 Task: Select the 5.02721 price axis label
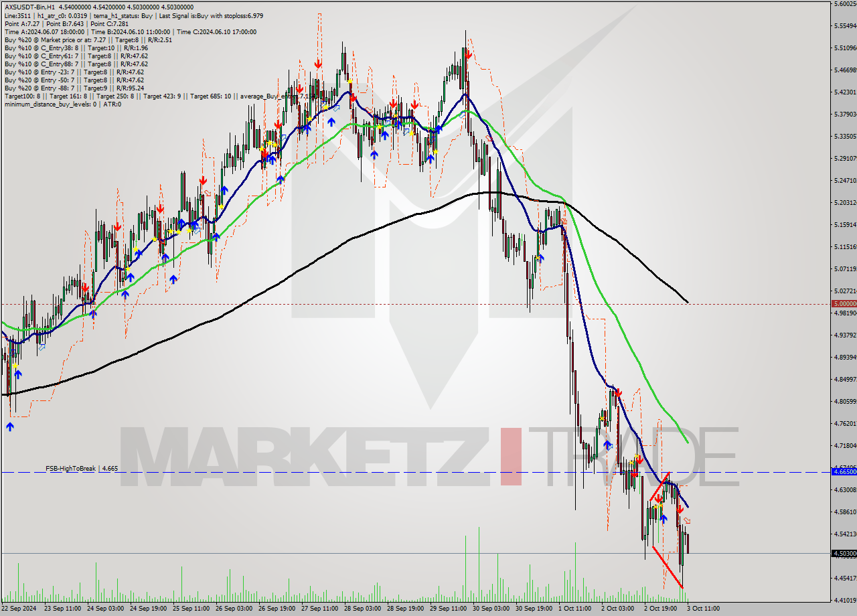[x=845, y=291]
